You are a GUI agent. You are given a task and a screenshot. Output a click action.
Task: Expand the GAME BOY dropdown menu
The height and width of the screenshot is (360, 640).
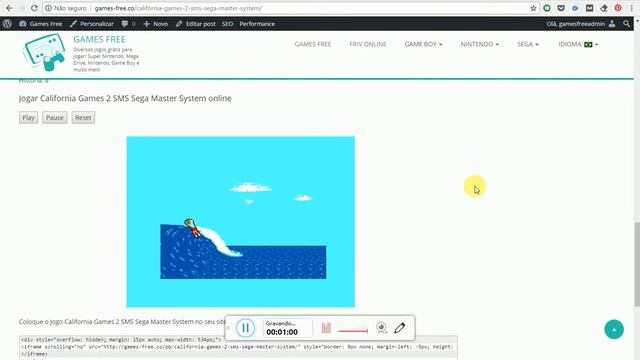423,44
